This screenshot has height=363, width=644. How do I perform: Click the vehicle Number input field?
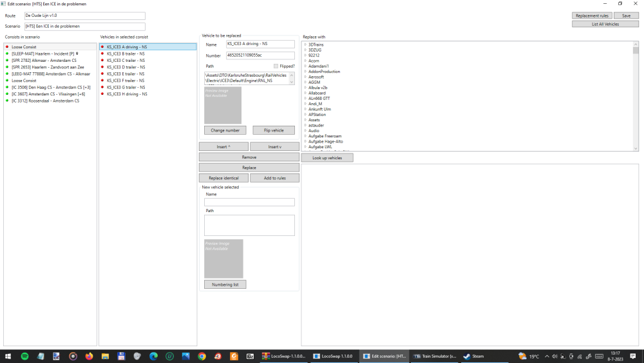260,55
